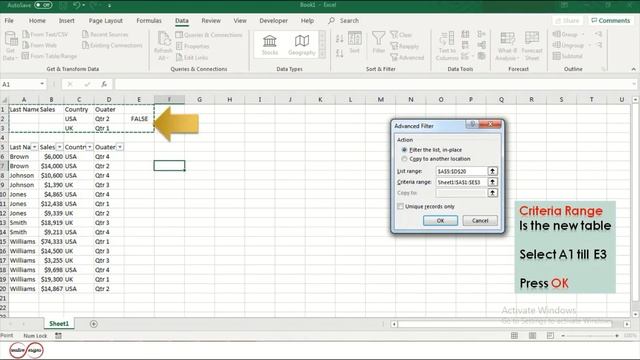The width and height of the screenshot is (640, 360).
Task: Select the Sheet1 tab
Action: (x=59, y=323)
